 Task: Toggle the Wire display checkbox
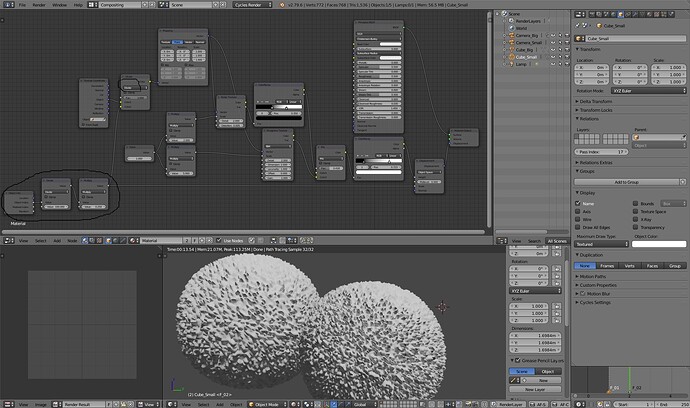click(x=578, y=219)
